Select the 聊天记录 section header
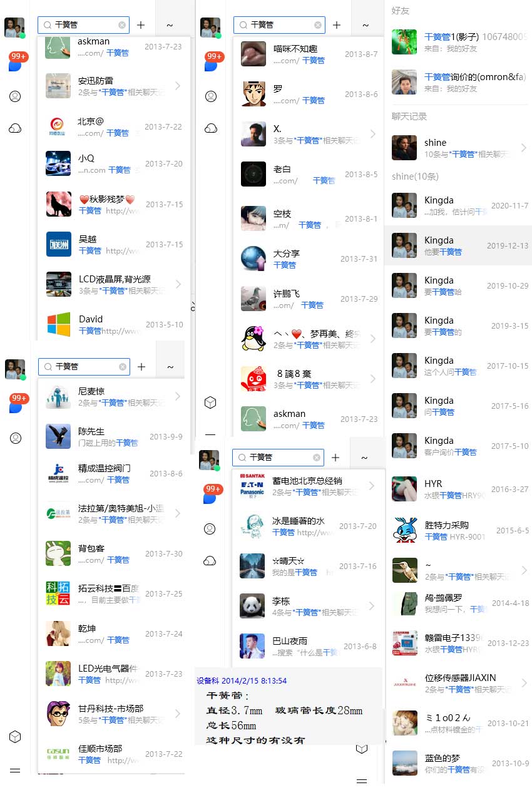Viewport: 532px width, 795px height. (x=401, y=116)
